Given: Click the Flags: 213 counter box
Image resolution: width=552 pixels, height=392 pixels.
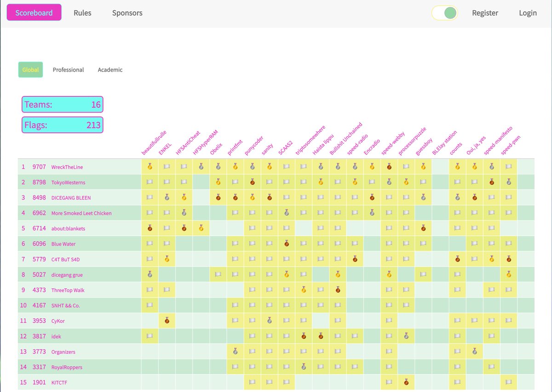Looking at the screenshot, I should point(63,125).
